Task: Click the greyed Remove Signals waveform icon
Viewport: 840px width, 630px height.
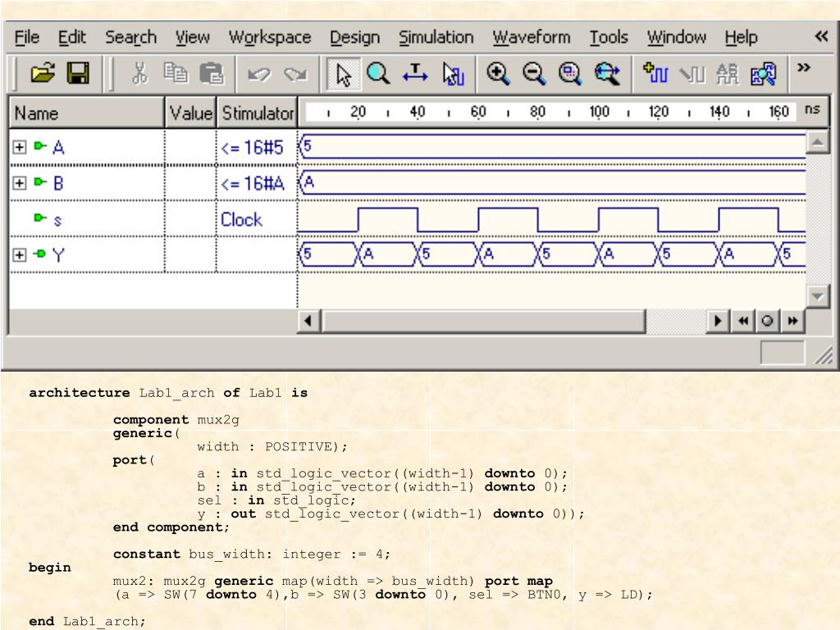Action: [x=692, y=74]
